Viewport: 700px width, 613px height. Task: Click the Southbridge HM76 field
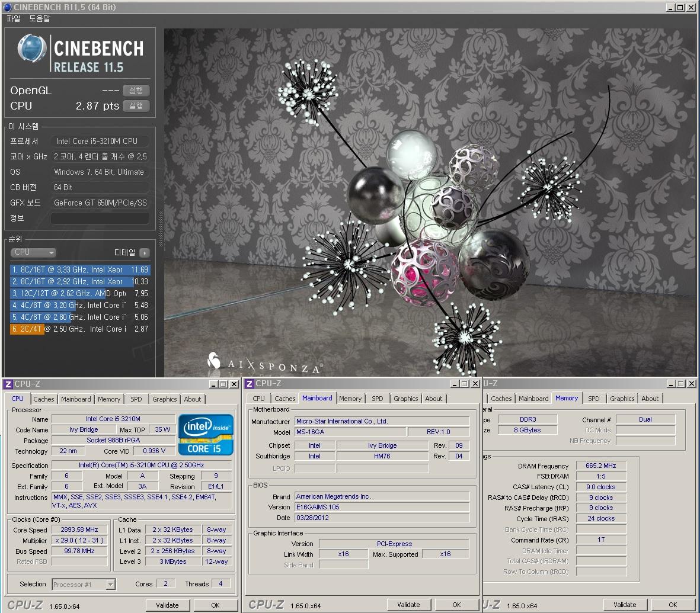(x=382, y=457)
